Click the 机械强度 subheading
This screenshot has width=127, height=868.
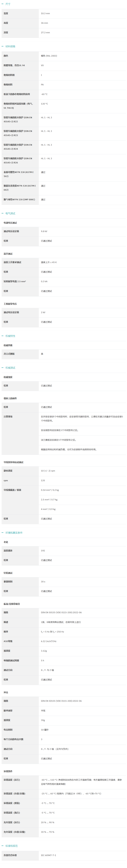click(x=8, y=377)
